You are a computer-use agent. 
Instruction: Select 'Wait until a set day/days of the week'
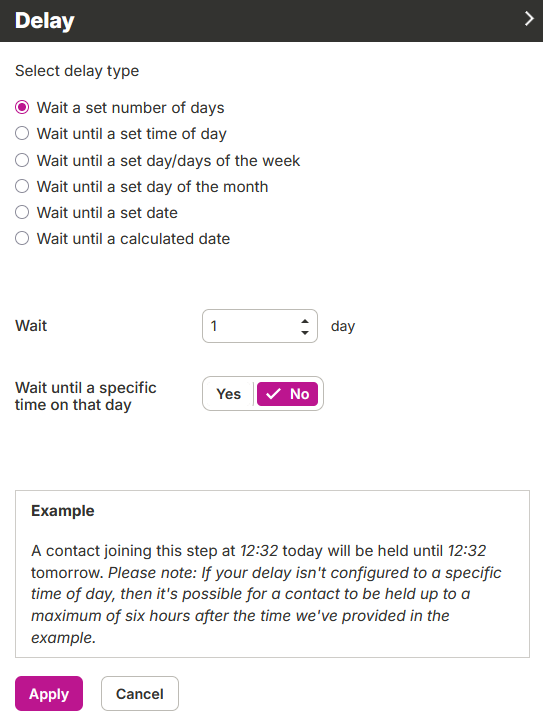click(x=22, y=160)
